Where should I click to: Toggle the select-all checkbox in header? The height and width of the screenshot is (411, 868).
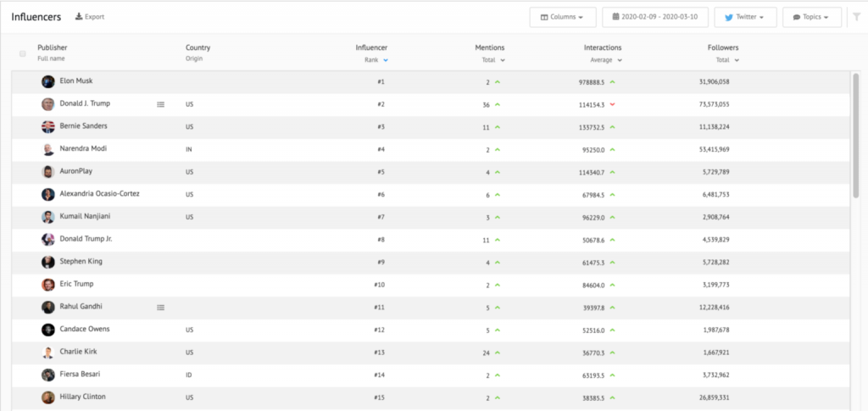point(23,53)
